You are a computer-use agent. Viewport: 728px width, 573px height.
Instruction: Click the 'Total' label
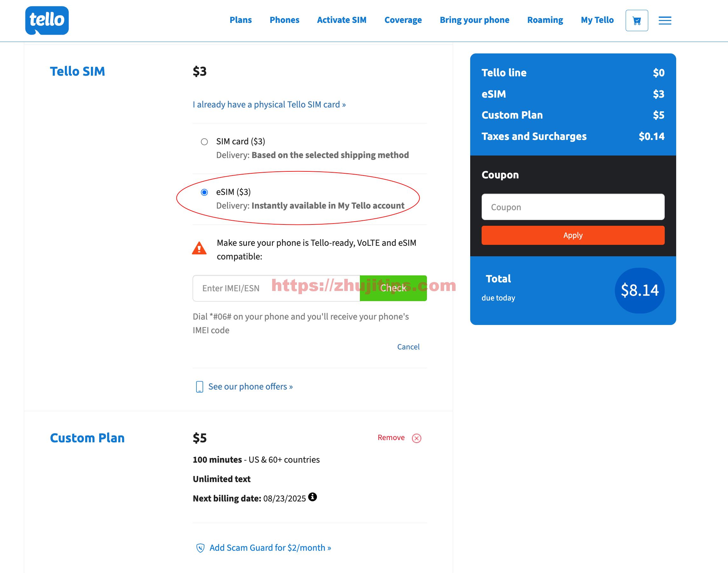498,279
